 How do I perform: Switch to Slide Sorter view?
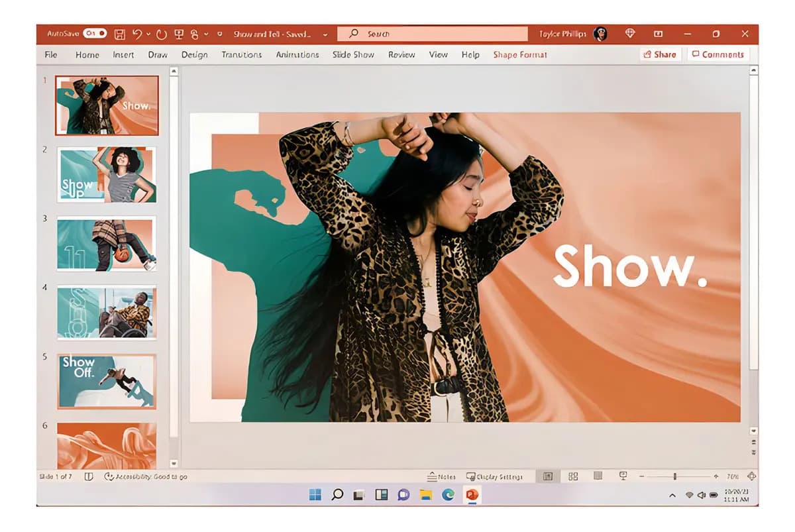tap(574, 476)
